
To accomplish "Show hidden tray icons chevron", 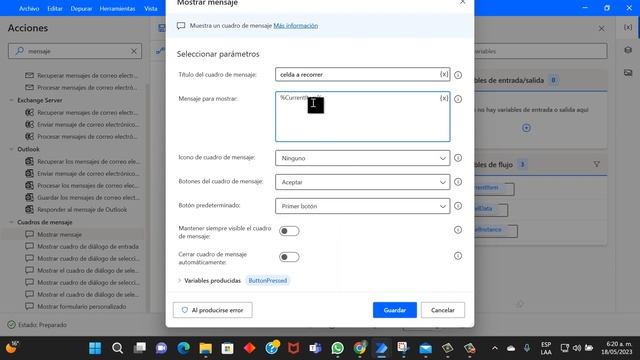I will (x=495, y=348).
